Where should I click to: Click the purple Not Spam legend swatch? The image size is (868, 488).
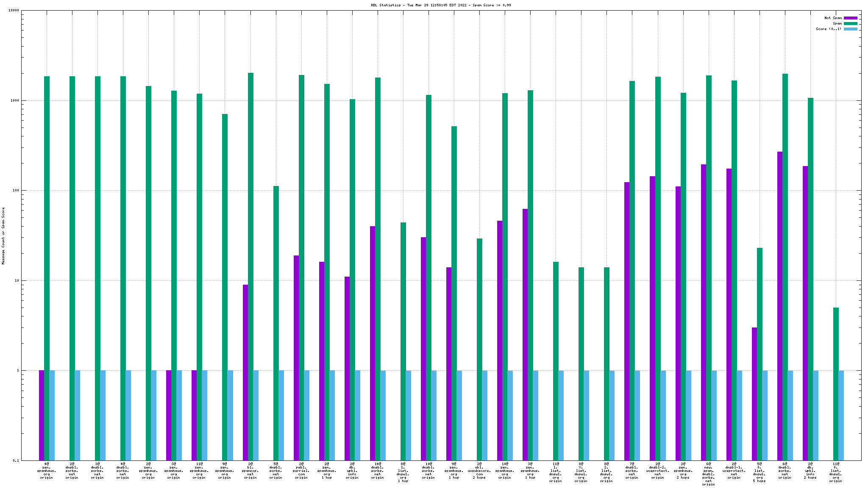(x=850, y=18)
